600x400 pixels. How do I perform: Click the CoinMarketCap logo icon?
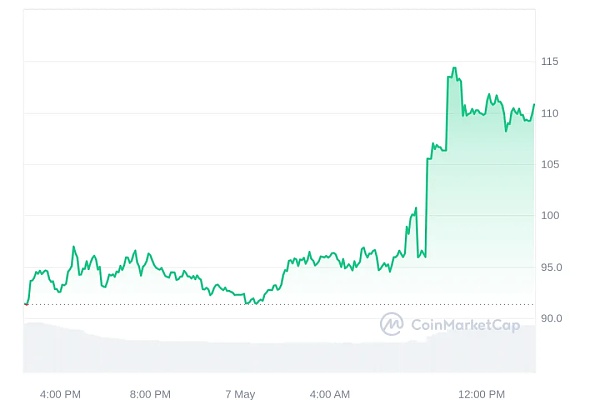(391, 324)
